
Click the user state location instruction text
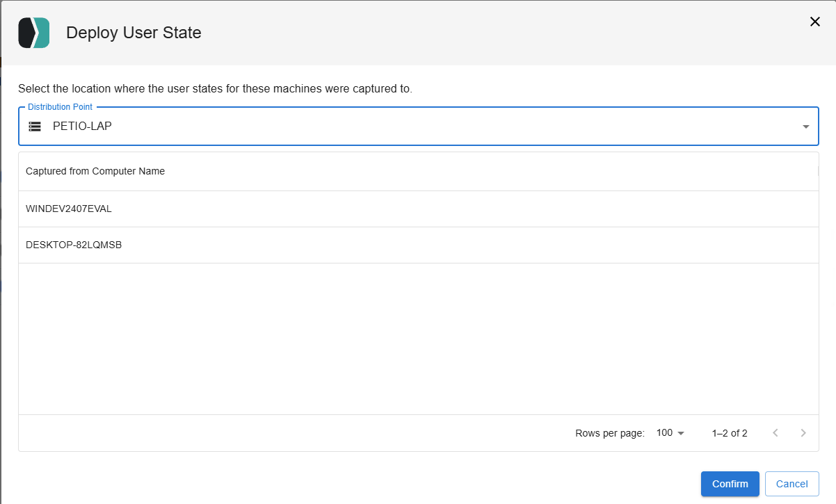215,89
